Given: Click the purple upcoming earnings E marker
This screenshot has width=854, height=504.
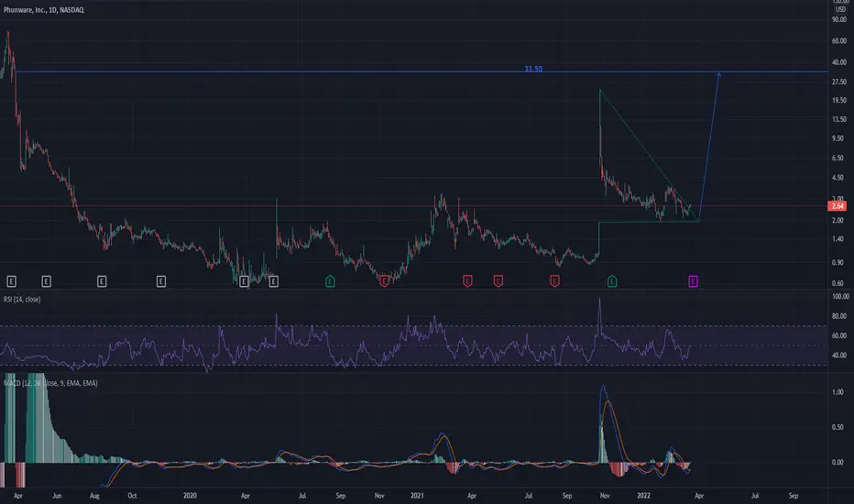Looking at the screenshot, I should tap(693, 281).
